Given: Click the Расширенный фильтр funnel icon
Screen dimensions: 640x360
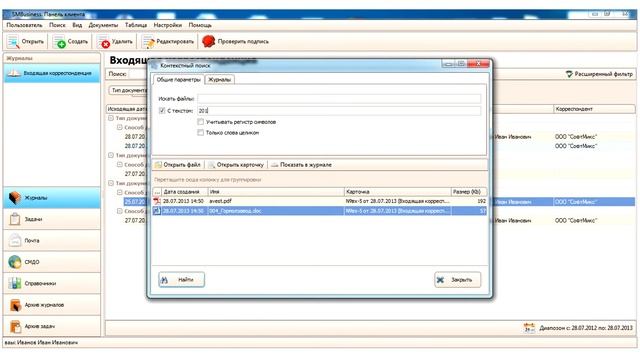Looking at the screenshot, I should pyautogui.click(x=569, y=74).
